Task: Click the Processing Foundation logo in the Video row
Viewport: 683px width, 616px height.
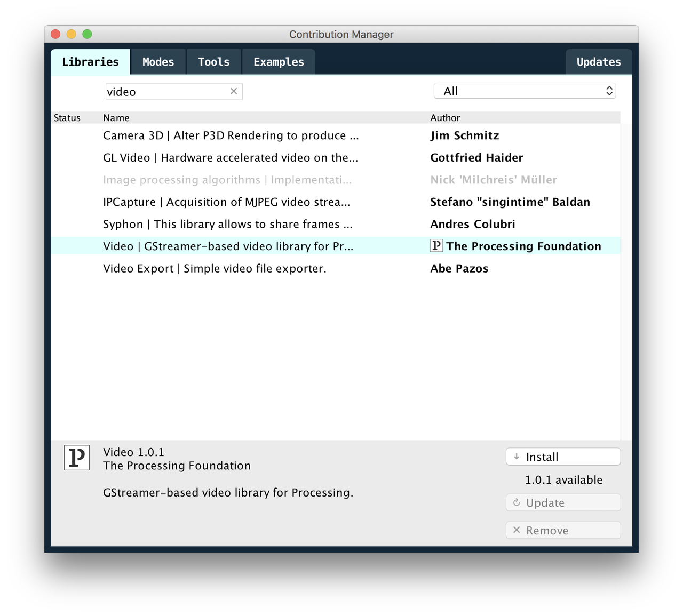Action: [x=436, y=245]
